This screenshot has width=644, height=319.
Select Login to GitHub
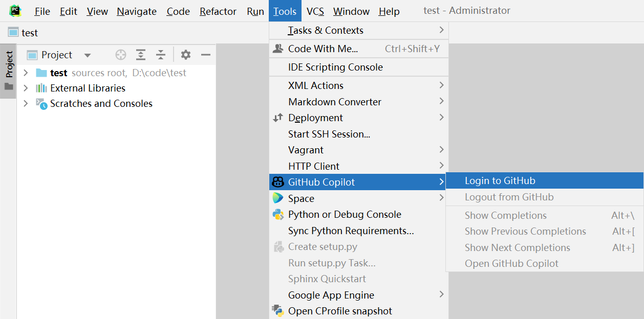pyautogui.click(x=545, y=180)
